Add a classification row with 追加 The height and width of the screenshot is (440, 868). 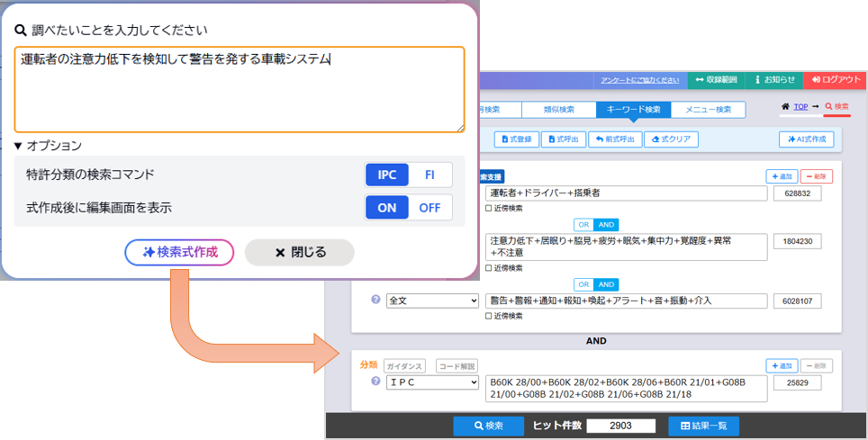(782, 366)
